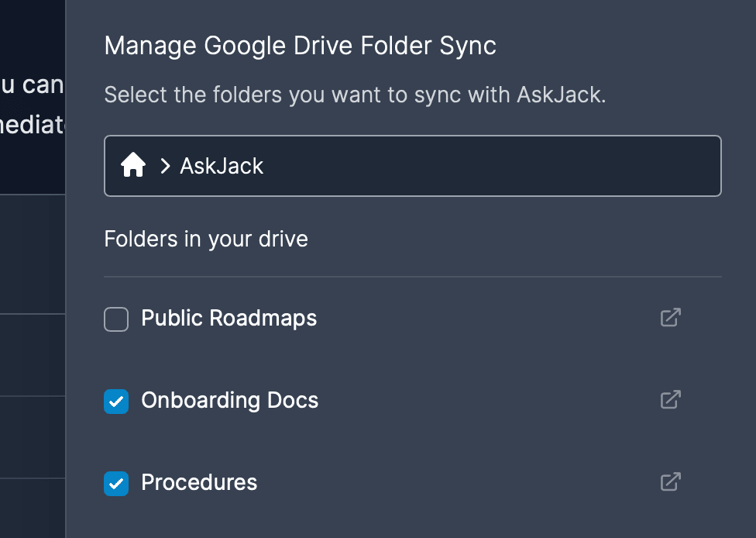Click the partially hidden text left of panel
The image size is (756, 538).
[32, 105]
